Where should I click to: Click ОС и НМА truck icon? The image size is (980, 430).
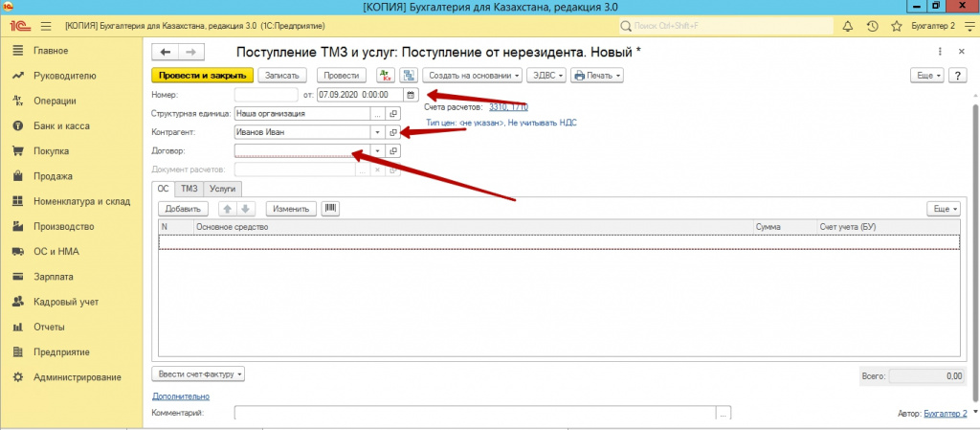(x=18, y=252)
